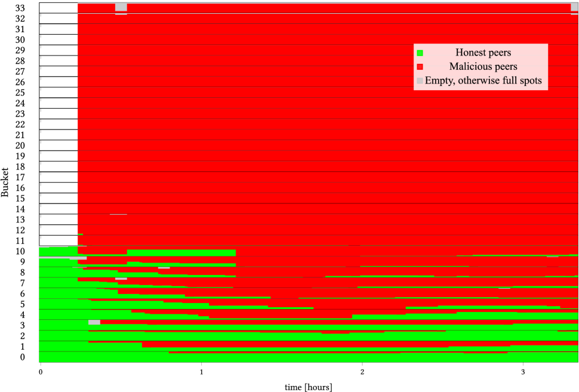Click the red Malicious peers legend swatch
This screenshot has width=579, height=392.
[420, 67]
